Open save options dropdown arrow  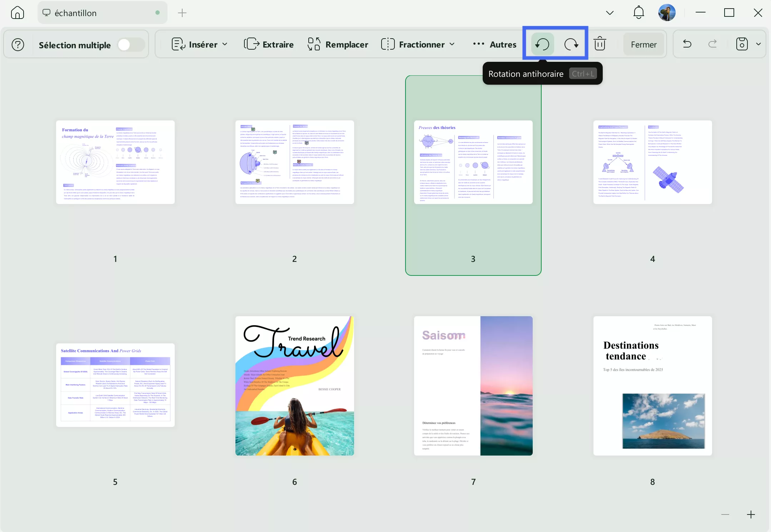[x=758, y=44]
